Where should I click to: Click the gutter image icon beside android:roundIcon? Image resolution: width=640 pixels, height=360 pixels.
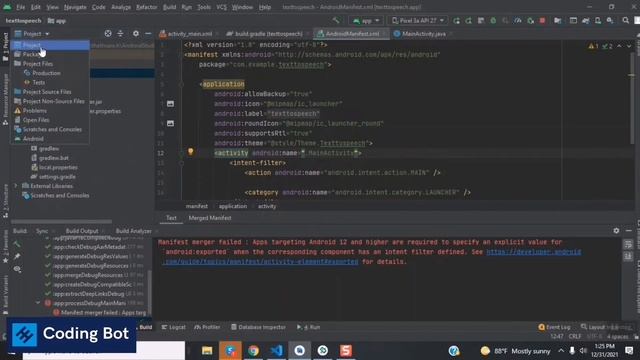[x=170, y=123]
